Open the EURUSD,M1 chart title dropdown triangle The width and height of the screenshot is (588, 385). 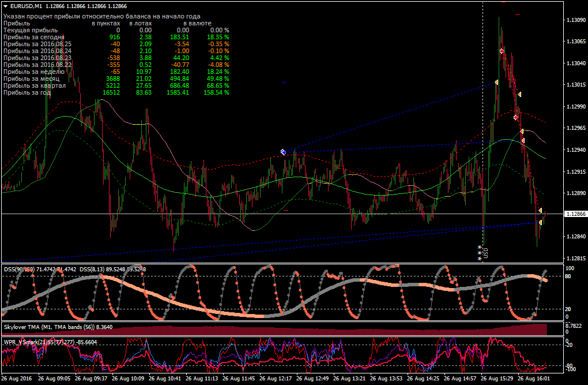click(5, 6)
